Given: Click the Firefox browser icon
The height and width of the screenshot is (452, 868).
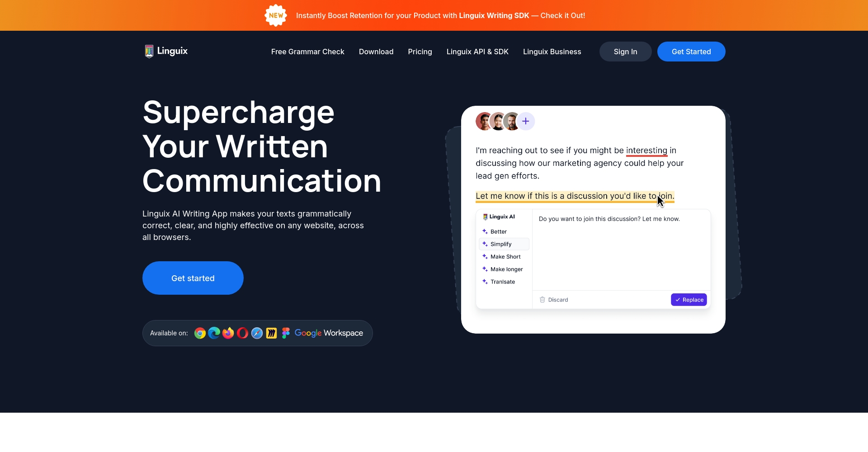Looking at the screenshot, I should 228,333.
